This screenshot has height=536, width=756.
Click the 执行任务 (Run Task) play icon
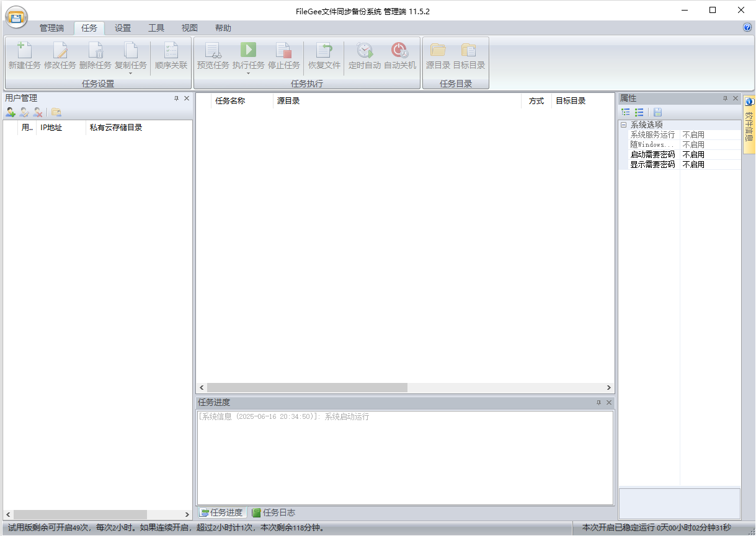pyautogui.click(x=249, y=50)
